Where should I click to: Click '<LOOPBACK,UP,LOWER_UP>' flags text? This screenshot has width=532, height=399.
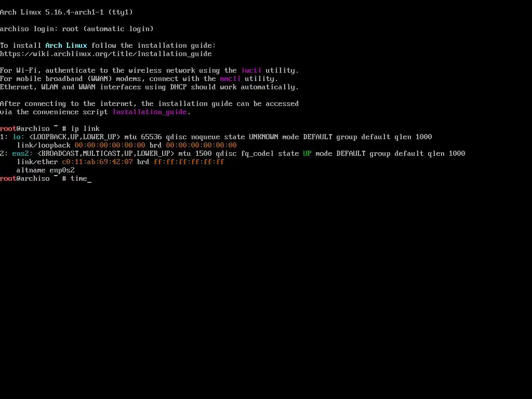[x=75, y=137]
